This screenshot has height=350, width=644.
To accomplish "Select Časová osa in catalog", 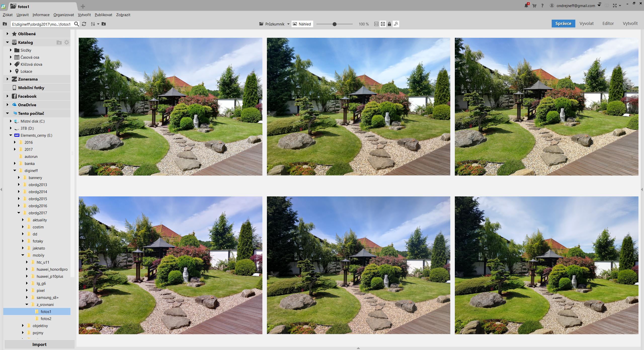I will pos(30,57).
